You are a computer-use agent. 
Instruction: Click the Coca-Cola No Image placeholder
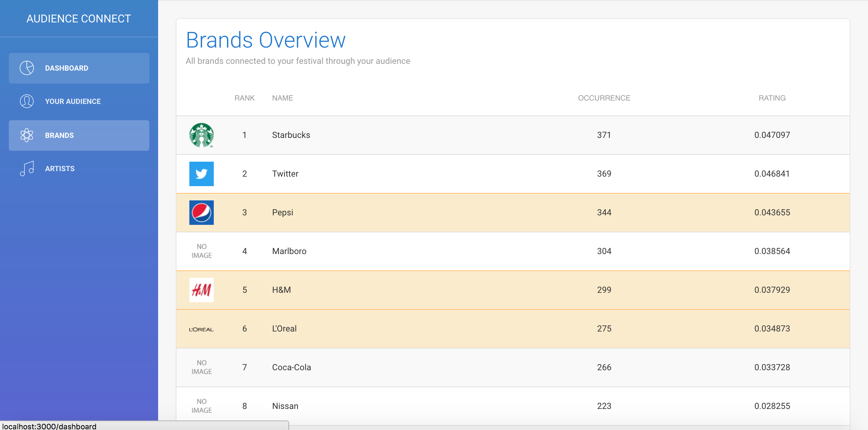[x=201, y=367]
